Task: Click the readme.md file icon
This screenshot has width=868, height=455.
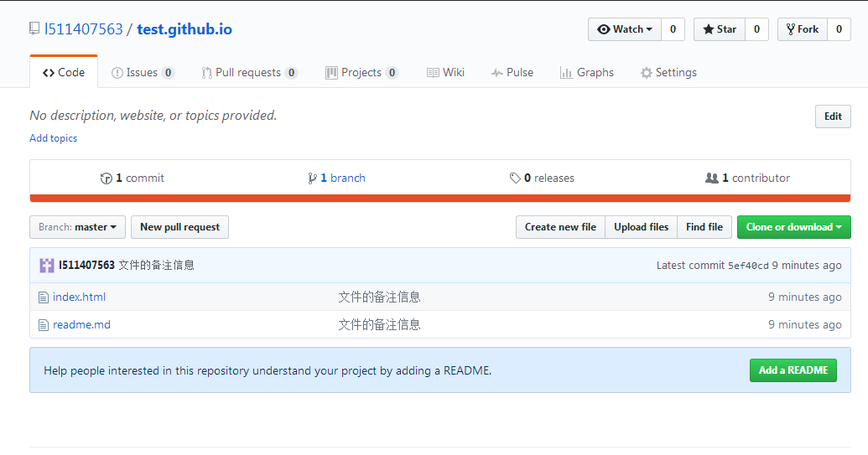Action: coord(43,325)
